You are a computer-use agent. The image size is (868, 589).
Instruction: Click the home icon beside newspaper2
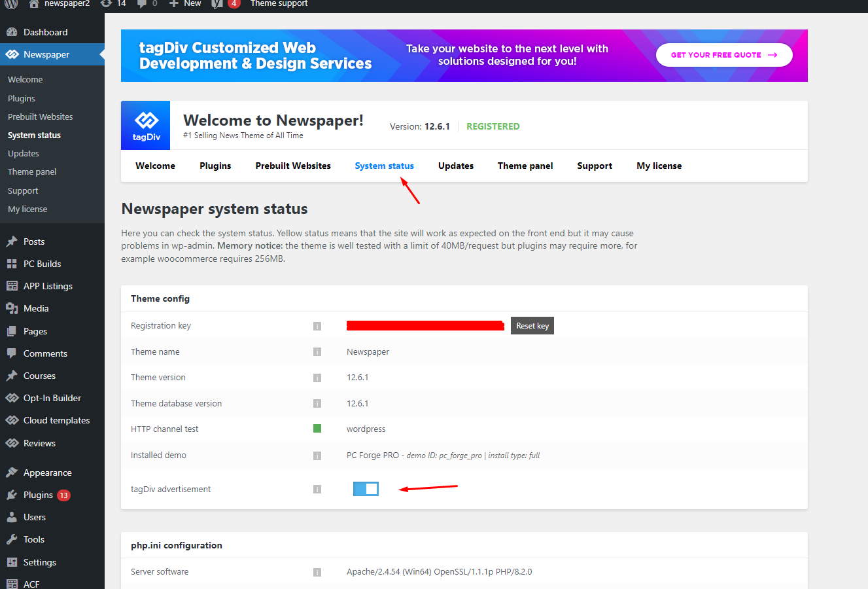(34, 3)
